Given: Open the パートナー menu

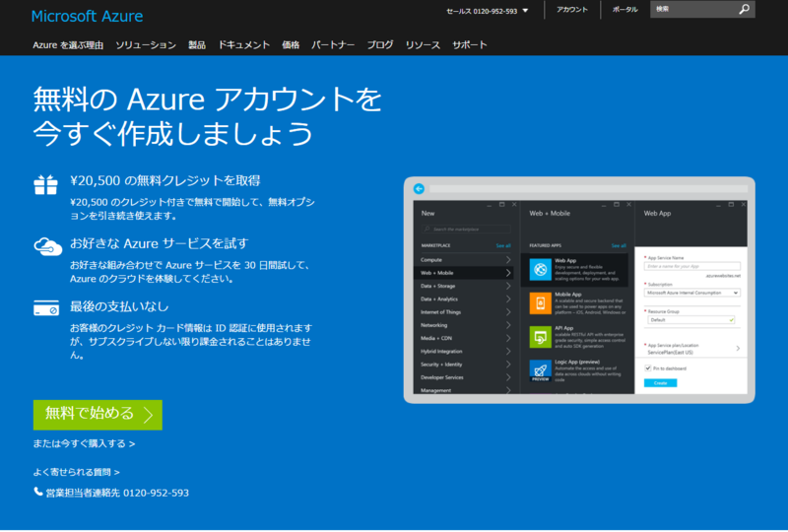Looking at the screenshot, I should (x=333, y=45).
